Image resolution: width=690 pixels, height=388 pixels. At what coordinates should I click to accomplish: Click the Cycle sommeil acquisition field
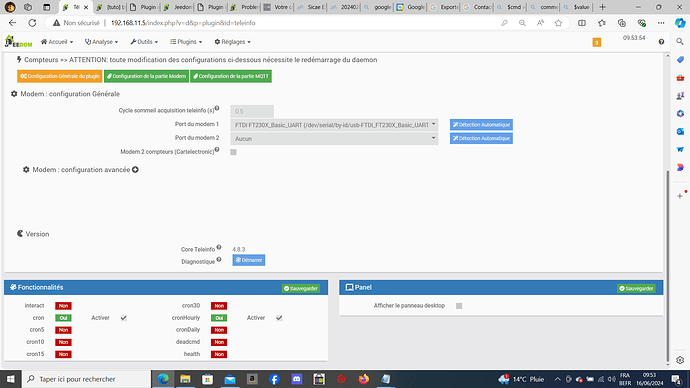[x=252, y=111]
